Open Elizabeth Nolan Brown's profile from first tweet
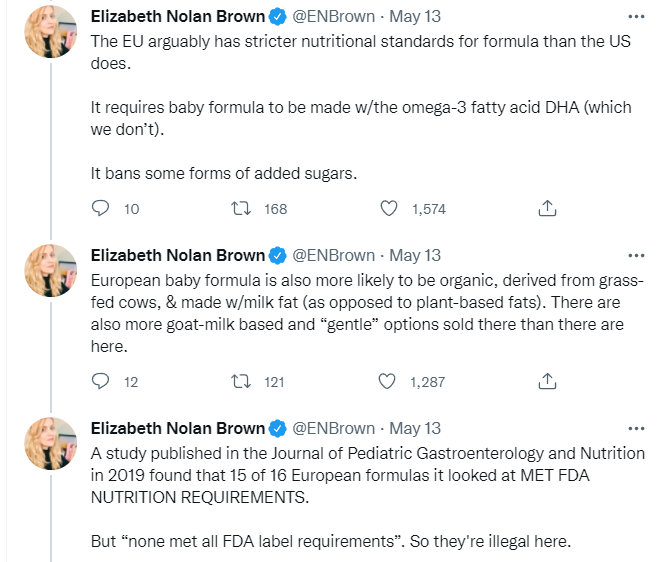 pyautogui.click(x=178, y=17)
